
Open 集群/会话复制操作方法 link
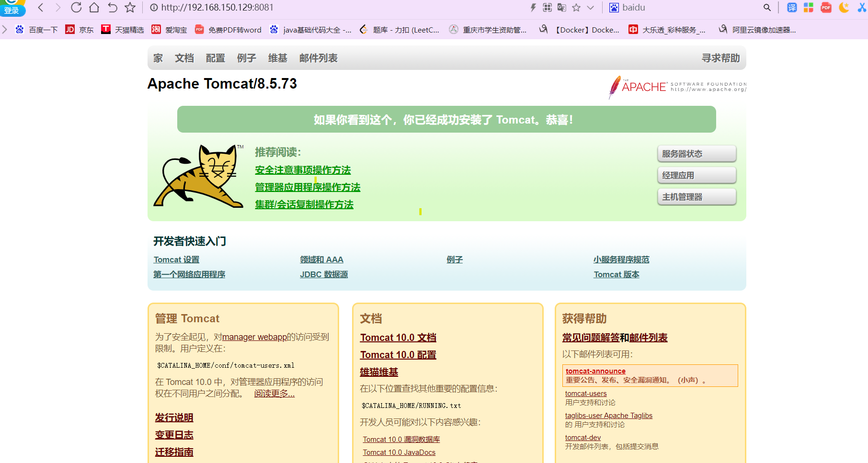click(x=304, y=204)
